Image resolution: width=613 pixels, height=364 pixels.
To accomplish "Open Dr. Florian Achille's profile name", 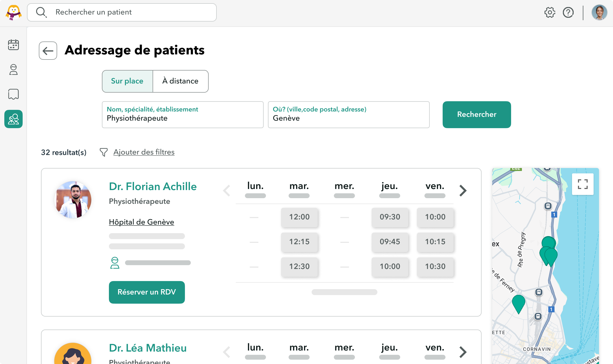I will [153, 187].
